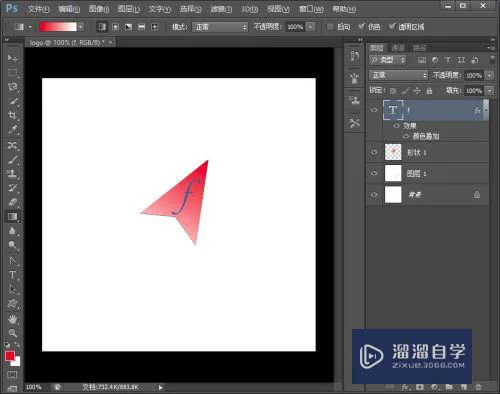The width and height of the screenshot is (500, 394).
Task: Open the 滤镜 (Filter) menu
Action: click(221, 9)
